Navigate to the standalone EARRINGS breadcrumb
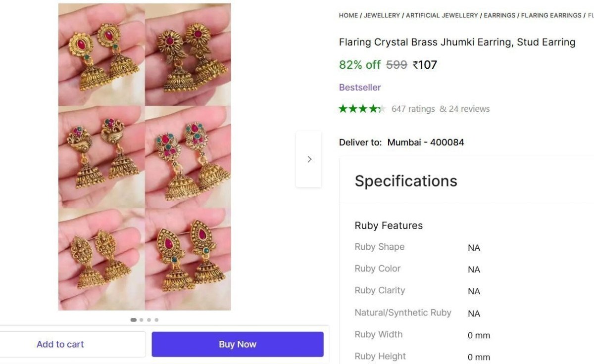The image size is (594, 364). pyautogui.click(x=499, y=15)
